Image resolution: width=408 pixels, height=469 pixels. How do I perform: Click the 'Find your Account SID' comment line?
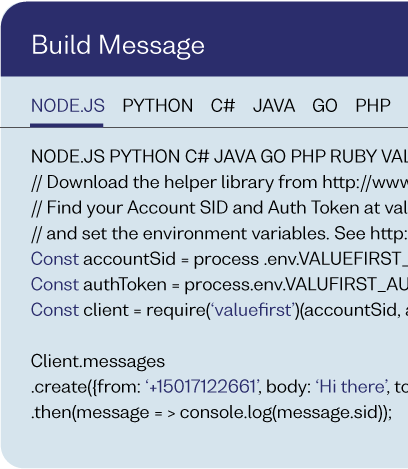coord(219,208)
